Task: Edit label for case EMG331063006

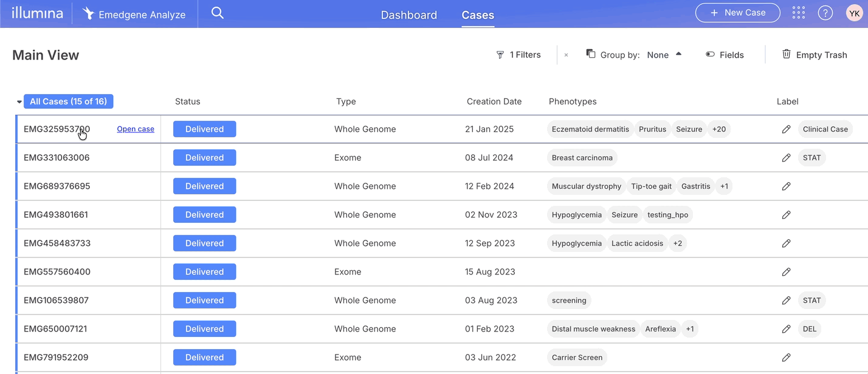Action: [x=786, y=158]
